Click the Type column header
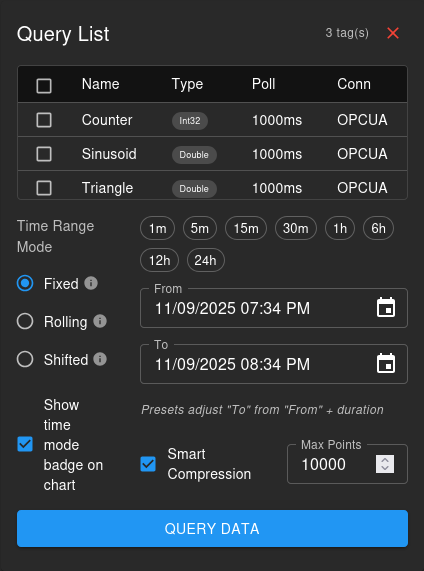Screen dimensions: 424x571 click(187, 84)
